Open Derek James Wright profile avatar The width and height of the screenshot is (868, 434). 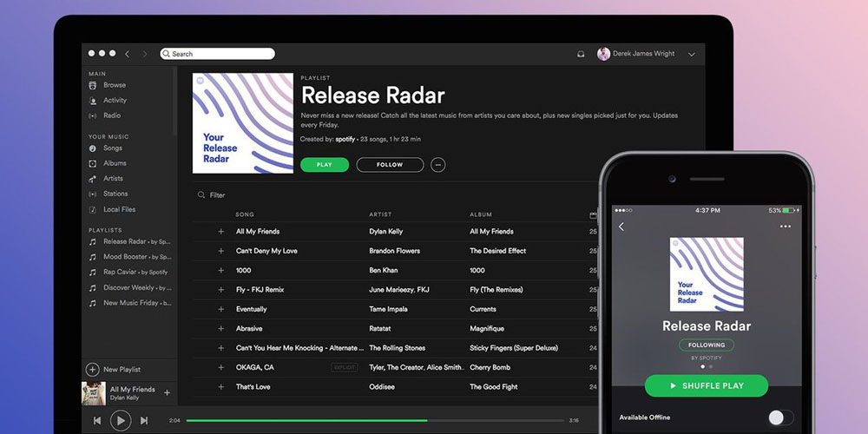(x=603, y=54)
